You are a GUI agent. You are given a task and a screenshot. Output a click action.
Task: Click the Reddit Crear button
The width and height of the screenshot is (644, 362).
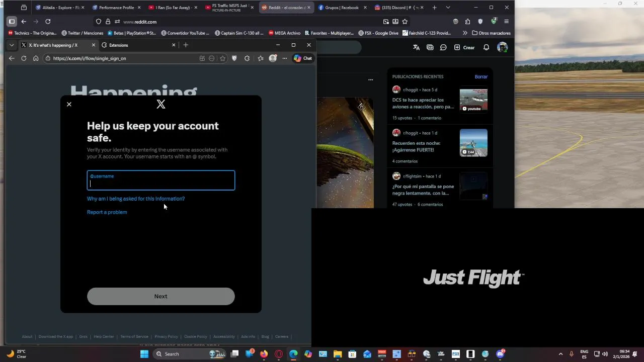pos(464,47)
